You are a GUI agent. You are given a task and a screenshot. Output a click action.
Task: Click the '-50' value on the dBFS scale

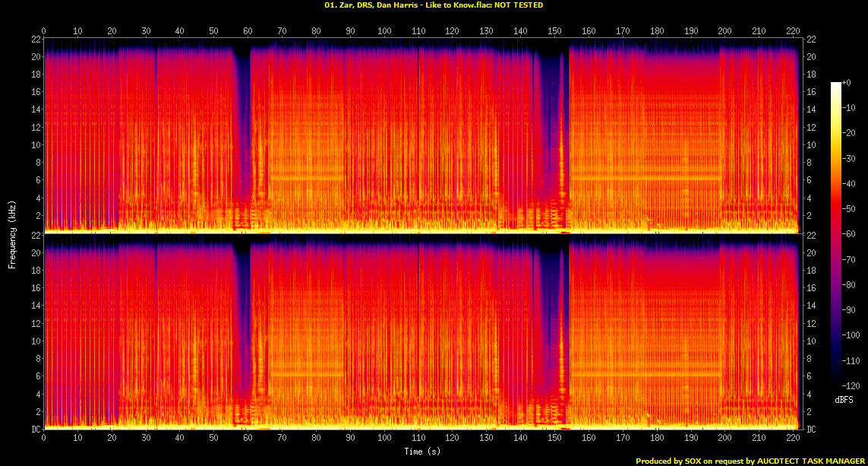[848, 209]
